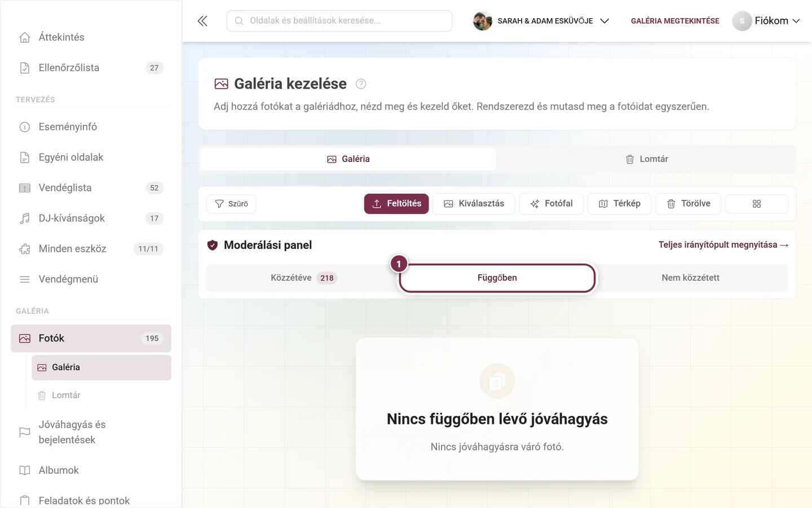This screenshot has width=812, height=508.
Task: Open the grid view layout icon button
Action: click(x=757, y=204)
